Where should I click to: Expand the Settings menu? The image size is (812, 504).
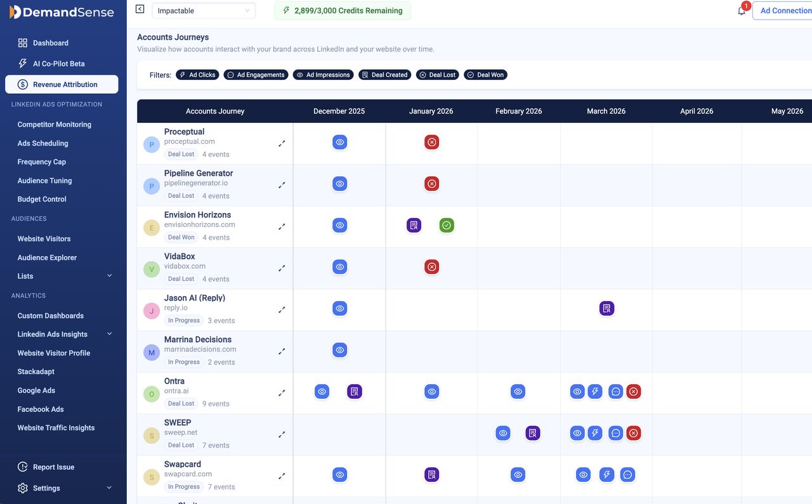tap(109, 488)
